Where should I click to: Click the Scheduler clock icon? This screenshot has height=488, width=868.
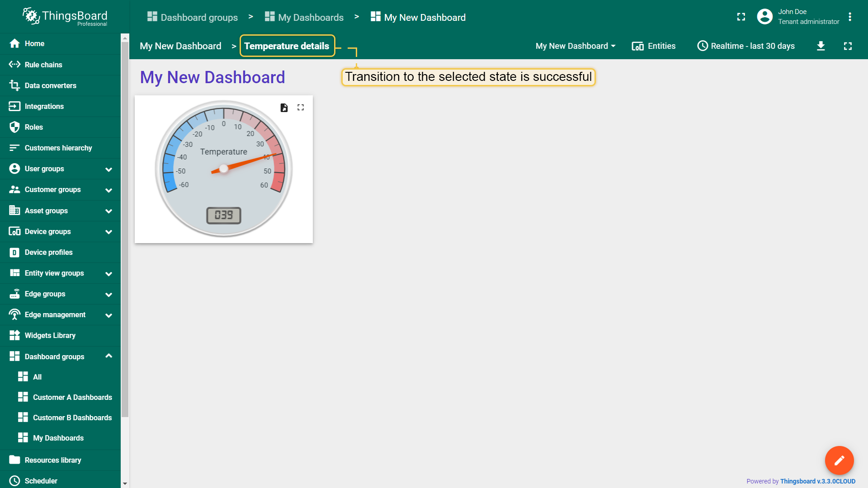14,481
